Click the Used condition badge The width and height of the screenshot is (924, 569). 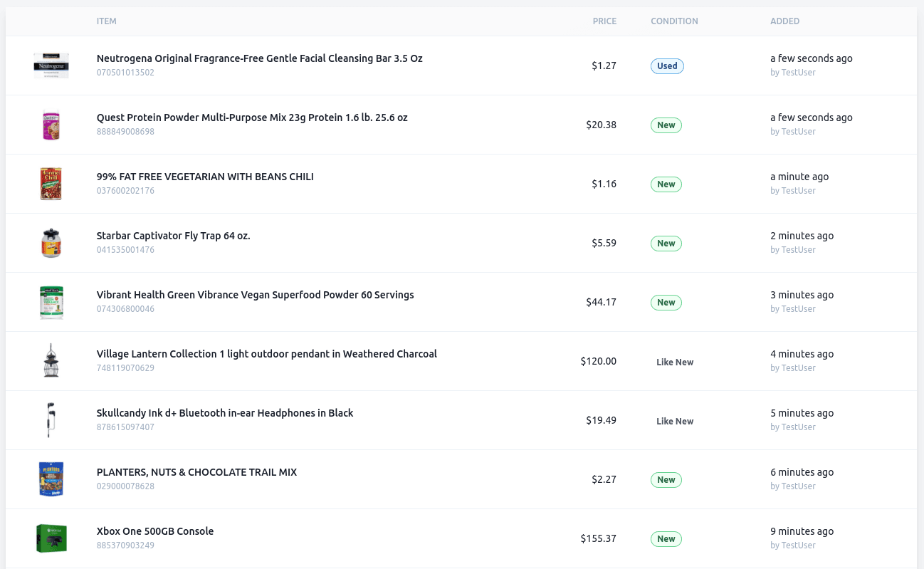[667, 66]
